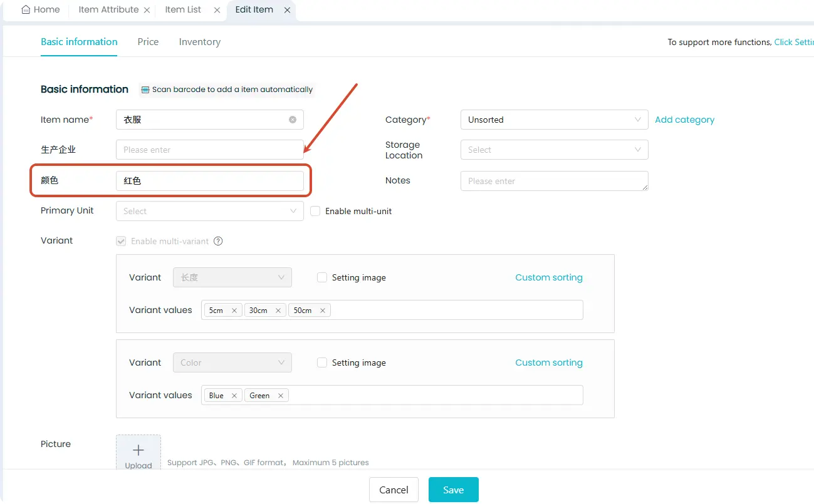This screenshot has height=504, width=814.
Task: Tick the Enable multi-unit checkbox
Action: pyautogui.click(x=315, y=211)
